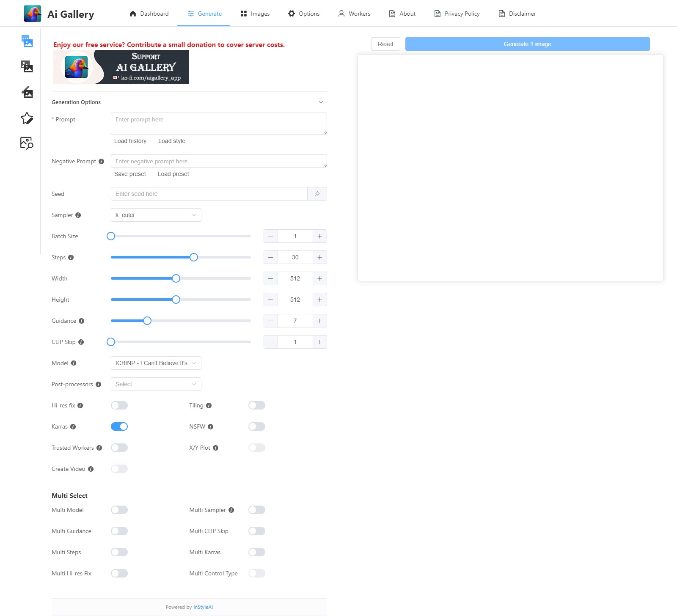Toggle the Multi Model switch
This screenshot has width=677, height=616.
(119, 510)
